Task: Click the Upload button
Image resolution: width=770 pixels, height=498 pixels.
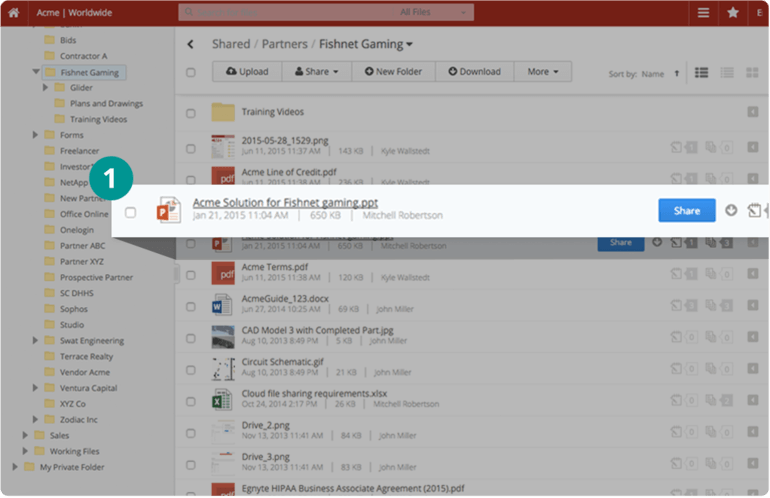Action: (x=247, y=72)
